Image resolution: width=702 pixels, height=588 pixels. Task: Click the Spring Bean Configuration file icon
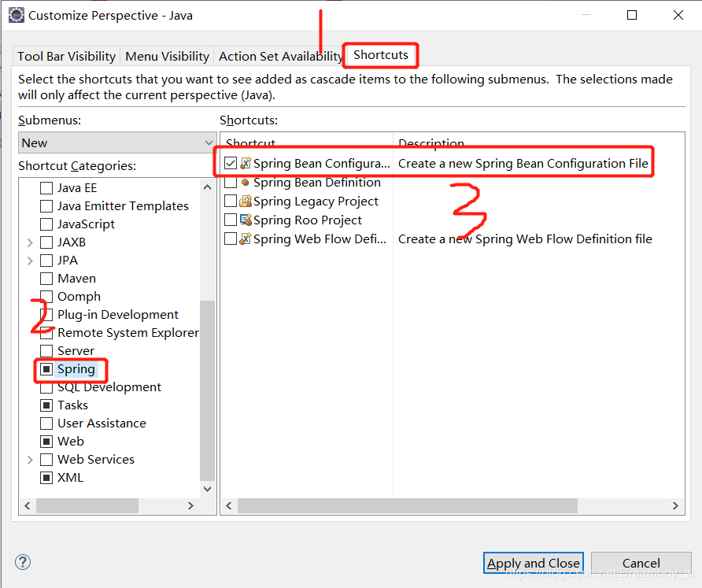[246, 163]
